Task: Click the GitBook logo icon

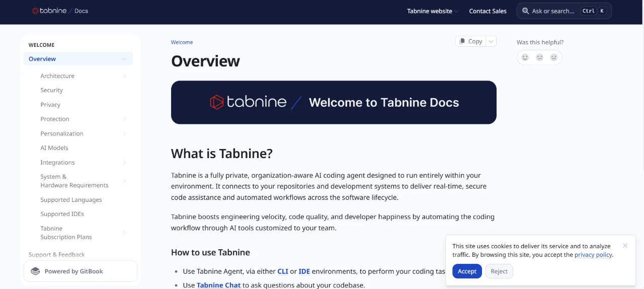Action: click(x=35, y=271)
